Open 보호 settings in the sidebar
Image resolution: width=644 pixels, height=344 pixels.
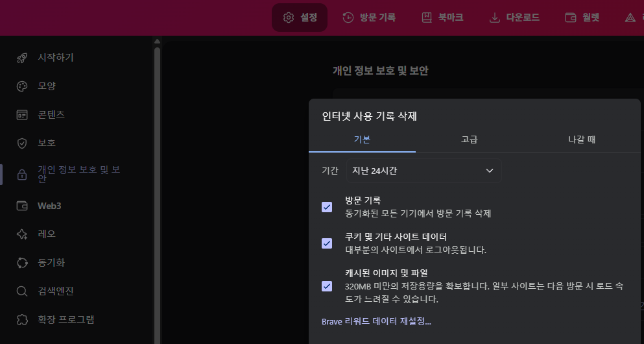(x=47, y=143)
